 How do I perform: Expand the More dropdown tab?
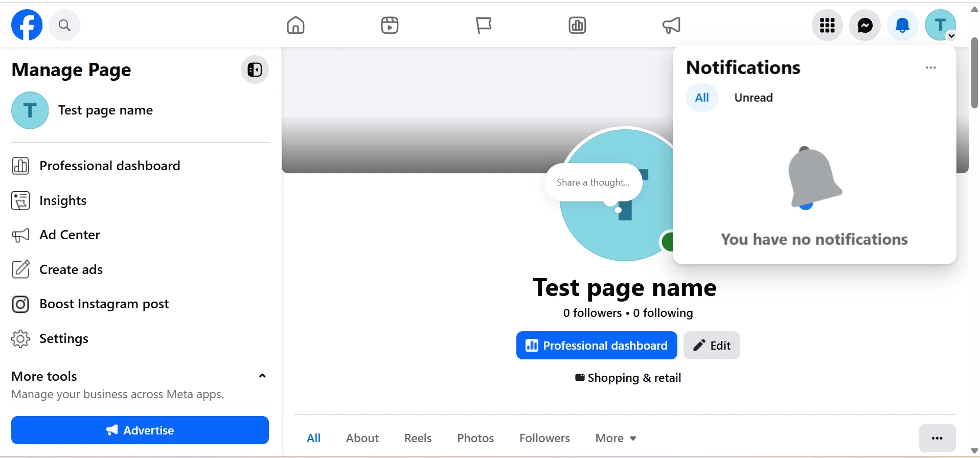(616, 438)
